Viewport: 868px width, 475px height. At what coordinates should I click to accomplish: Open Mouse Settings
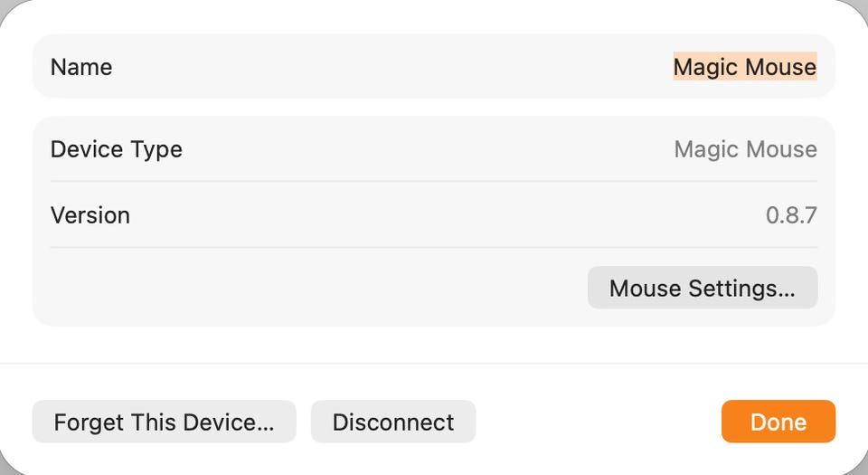tap(702, 288)
